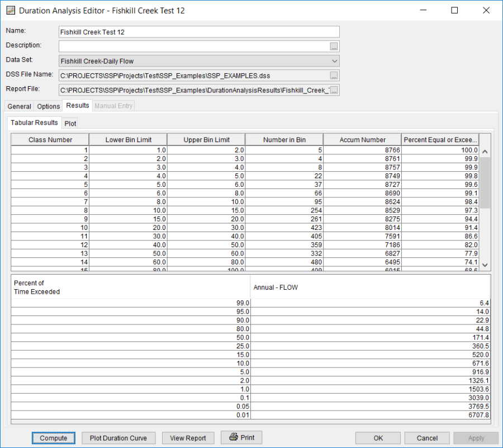Select Number in Bin cell 480
Viewport: 503px width, 448px height.
click(284, 262)
